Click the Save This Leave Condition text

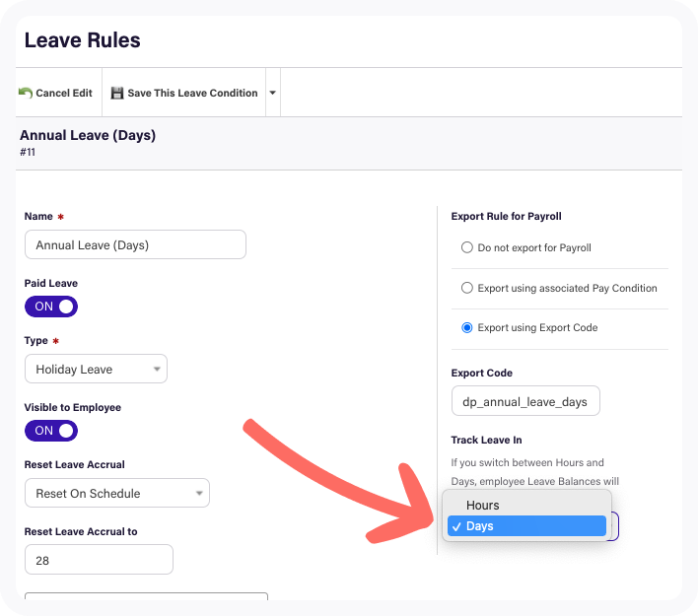pyautogui.click(x=192, y=93)
